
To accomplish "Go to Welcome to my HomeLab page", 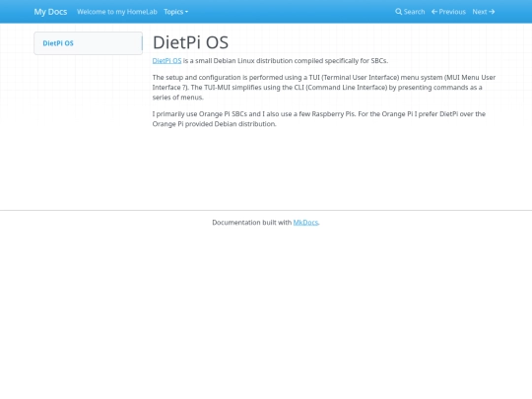I will pos(117,12).
